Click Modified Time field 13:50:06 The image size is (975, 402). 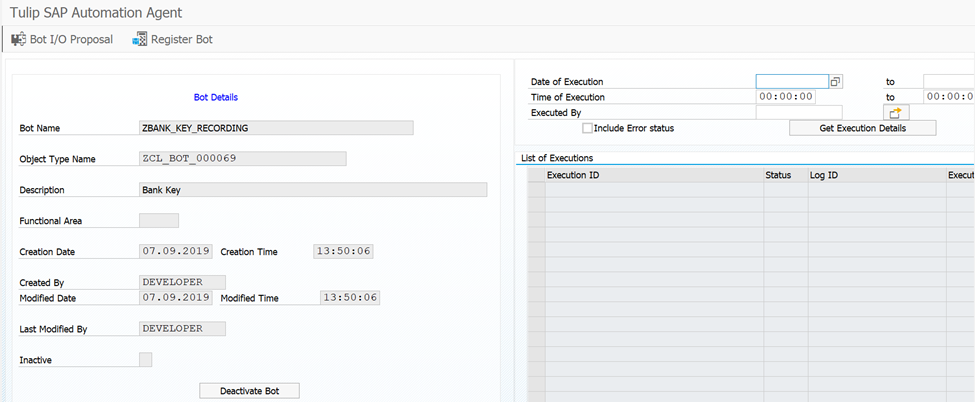(349, 297)
